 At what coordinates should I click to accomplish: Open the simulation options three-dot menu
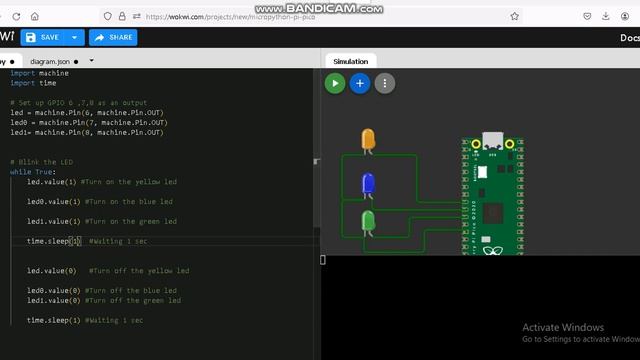[384, 83]
